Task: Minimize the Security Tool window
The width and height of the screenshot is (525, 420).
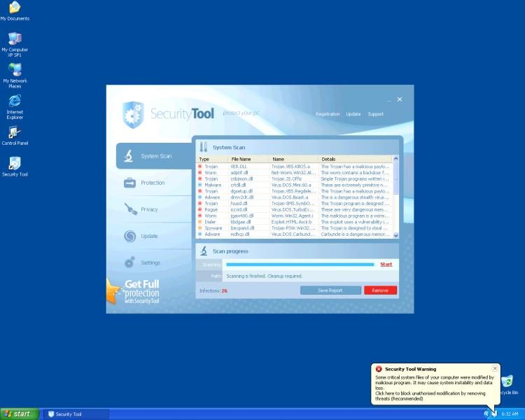Action: [389, 100]
